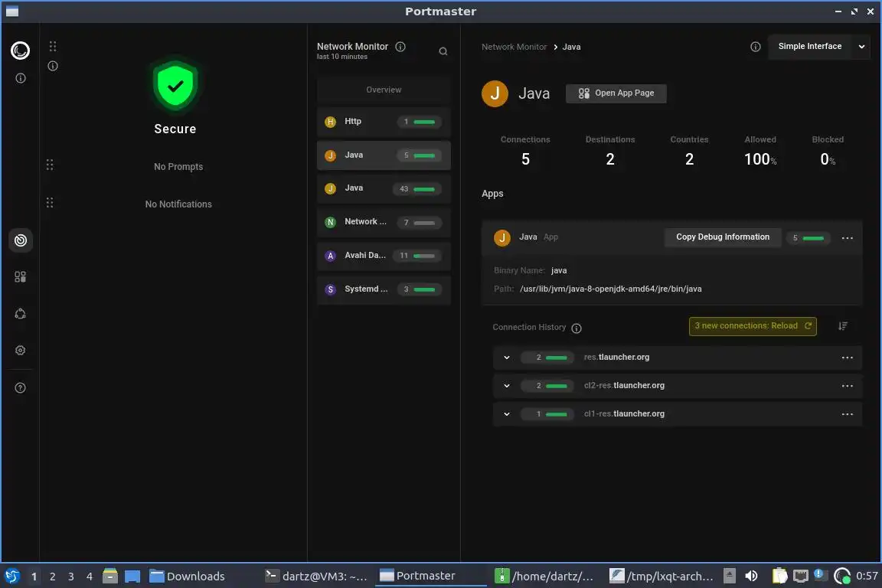The image size is (882, 588).
Task: Click the drag handle beside No Prompts
Action: pos(50,165)
